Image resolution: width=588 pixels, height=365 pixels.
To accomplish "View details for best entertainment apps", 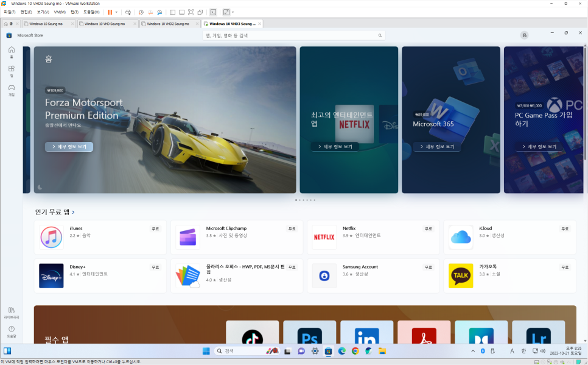I will pos(335,147).
